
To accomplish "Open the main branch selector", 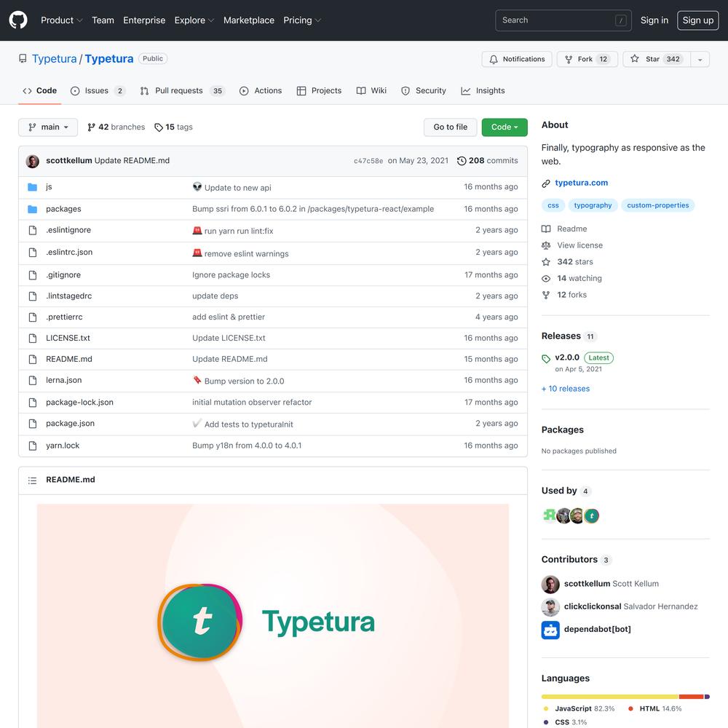I will (x=48, y=127).
